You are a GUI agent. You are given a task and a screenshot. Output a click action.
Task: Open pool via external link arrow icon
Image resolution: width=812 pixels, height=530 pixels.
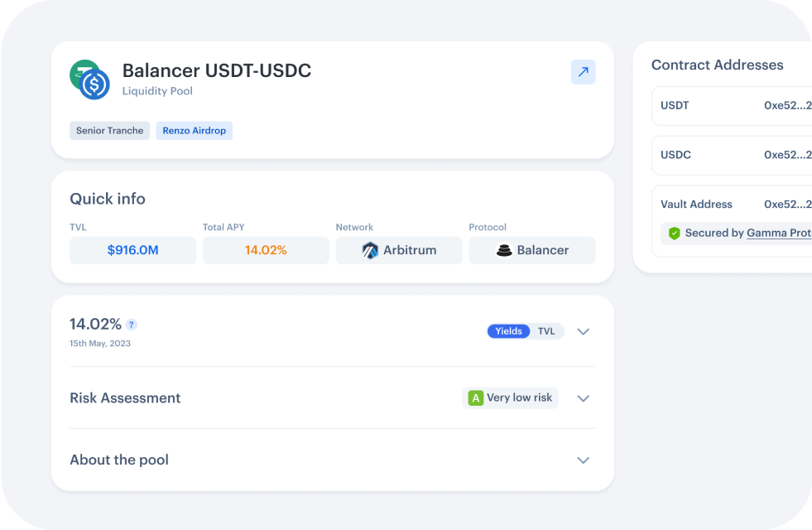pyautogui.click(x=583, y=72)
